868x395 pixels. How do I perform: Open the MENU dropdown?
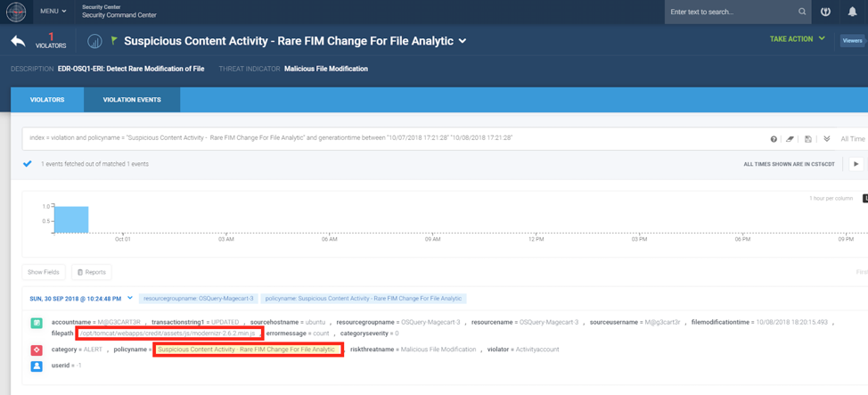coord(53,12)
